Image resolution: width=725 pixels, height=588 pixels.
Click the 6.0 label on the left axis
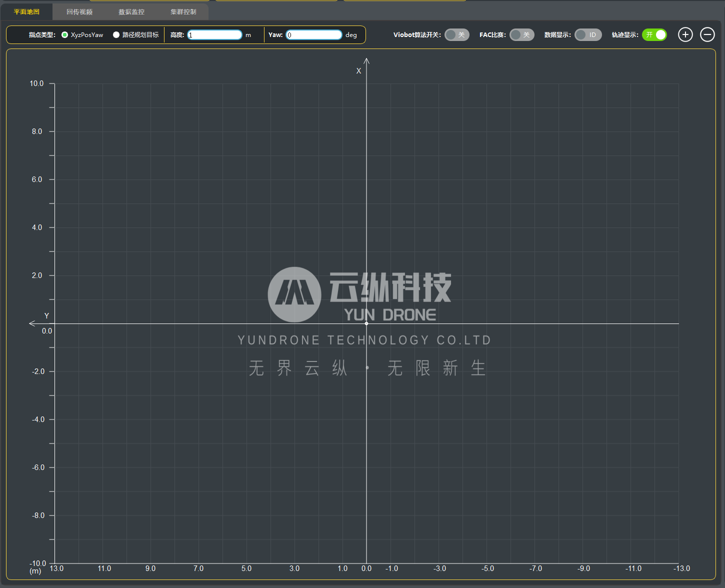coord(37,179)
